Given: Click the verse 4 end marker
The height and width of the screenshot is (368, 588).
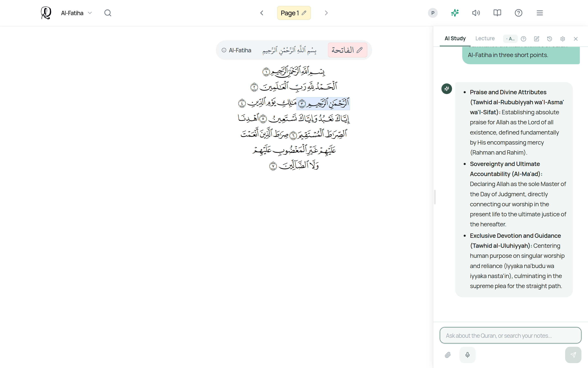Looking at the screenshot, I should click(242, 103).
